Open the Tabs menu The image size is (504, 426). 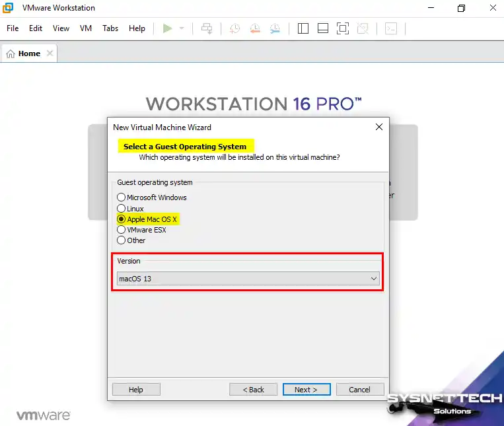click(x=110, y=28)
